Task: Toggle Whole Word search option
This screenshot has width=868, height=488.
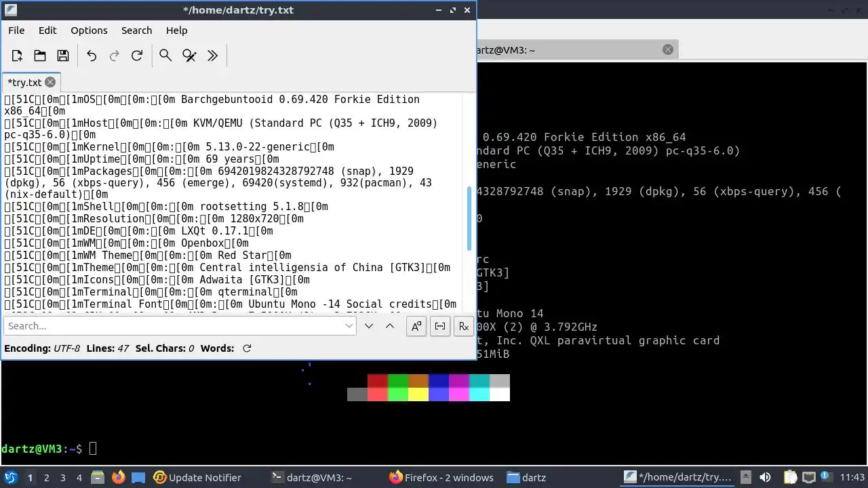Action: point(440,326)
